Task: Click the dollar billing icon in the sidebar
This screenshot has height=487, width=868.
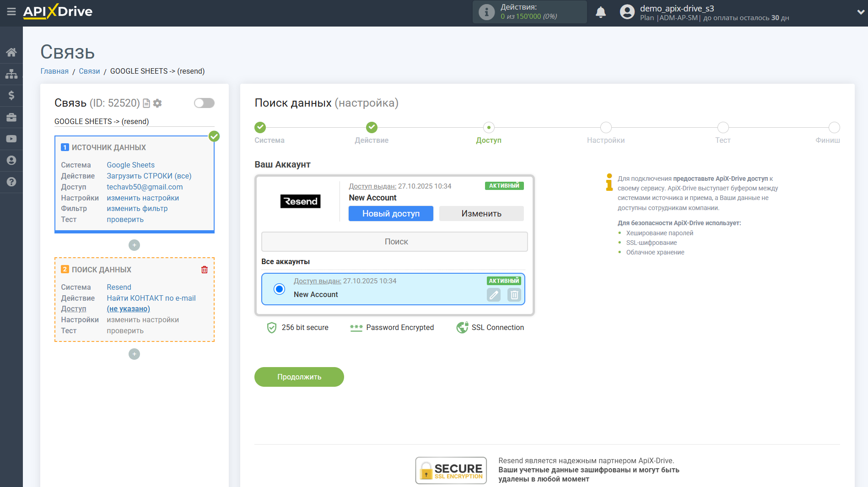Action: pos(11,95)
